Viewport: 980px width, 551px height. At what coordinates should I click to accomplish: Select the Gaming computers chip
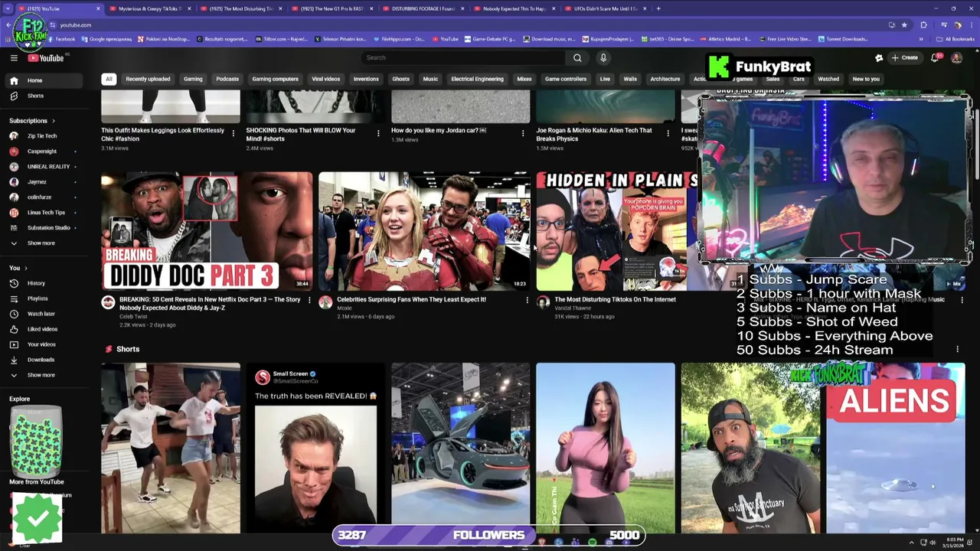(275, 79)
